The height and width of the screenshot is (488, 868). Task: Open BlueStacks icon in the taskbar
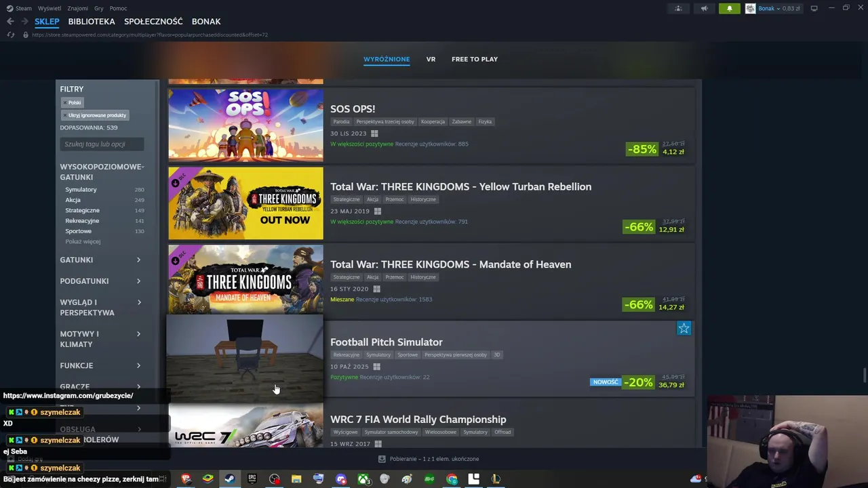click(x=208, y=479)
